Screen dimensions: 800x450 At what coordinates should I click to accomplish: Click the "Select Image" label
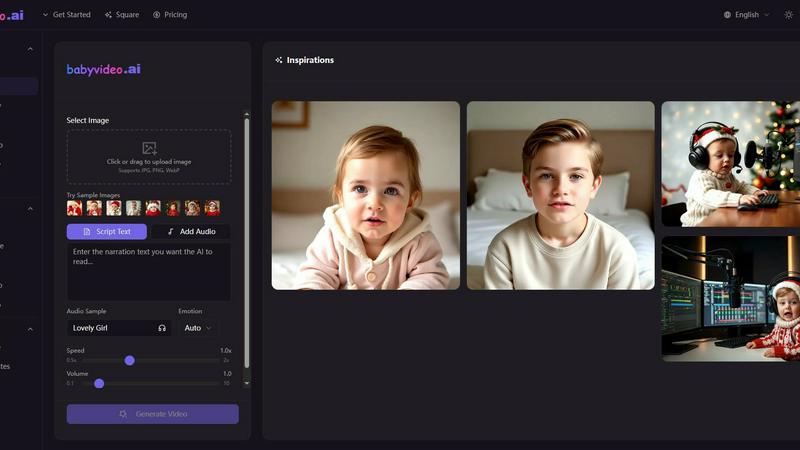[x=88, y=120]
